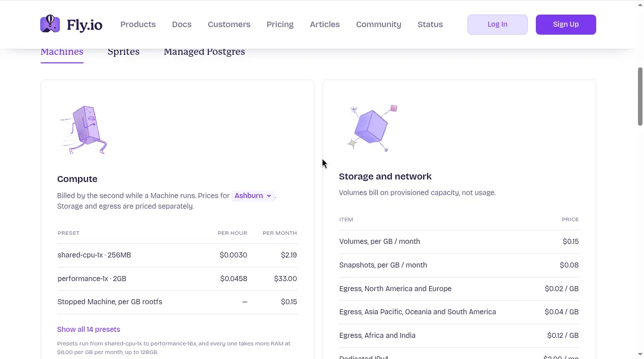Click the $0.0030 per hour value
Image resolution: width=644 pixels, height=359 pixels.
[233, 255]
